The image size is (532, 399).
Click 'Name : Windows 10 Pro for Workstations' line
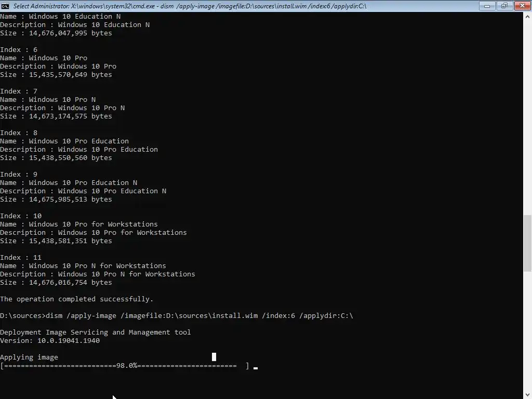tap(79, 224)
